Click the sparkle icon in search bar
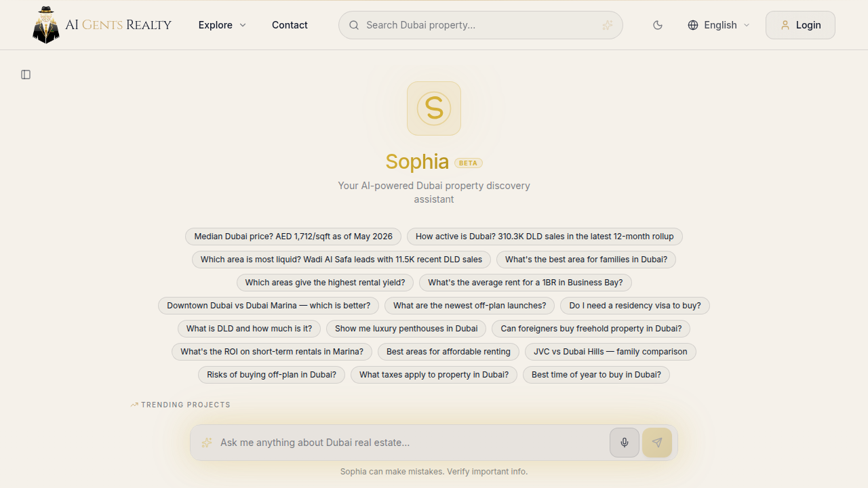 [608, 25]
